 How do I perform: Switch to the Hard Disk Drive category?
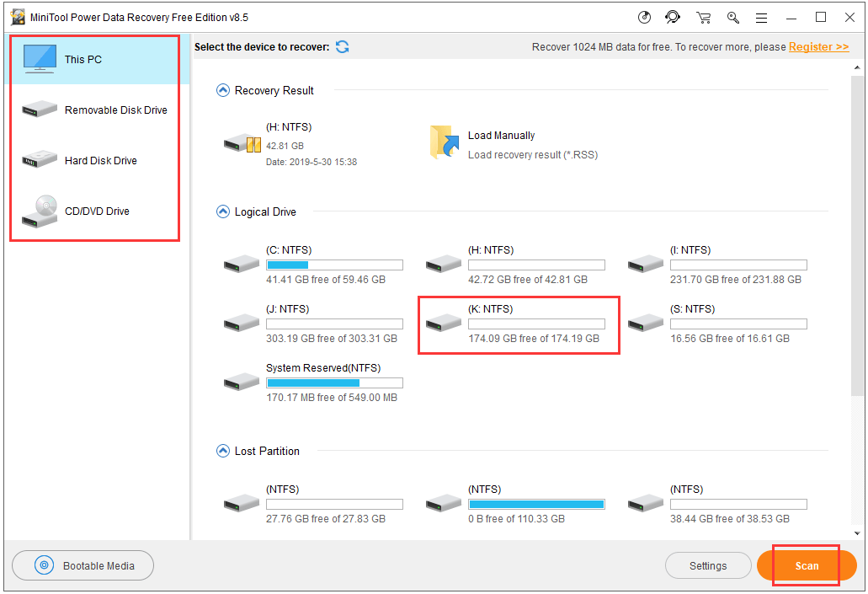[39, 160]
